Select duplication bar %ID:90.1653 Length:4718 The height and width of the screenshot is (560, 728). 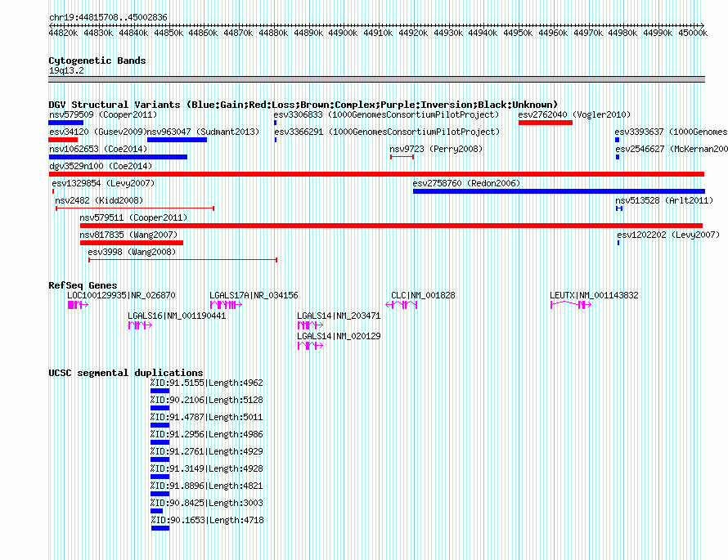(x=160, y=528)
